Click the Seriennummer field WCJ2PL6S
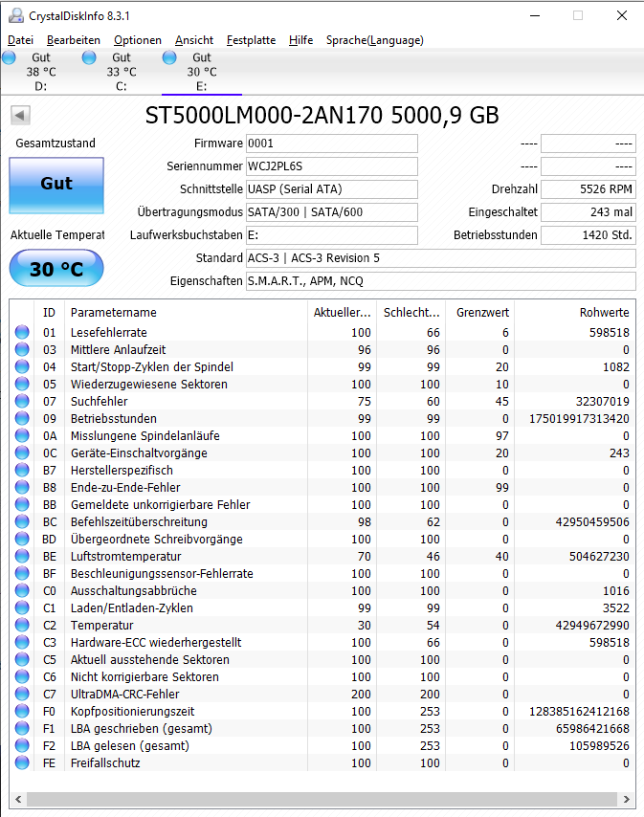This screenshot has height=817, width=644. [331, 166]
